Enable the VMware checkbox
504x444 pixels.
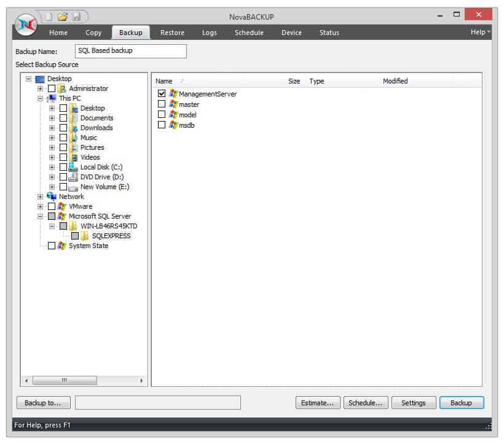tap(52, 206)
